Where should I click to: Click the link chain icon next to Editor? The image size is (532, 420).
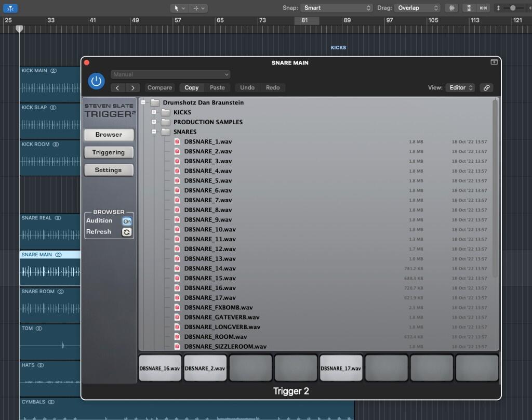coord(486,88)
